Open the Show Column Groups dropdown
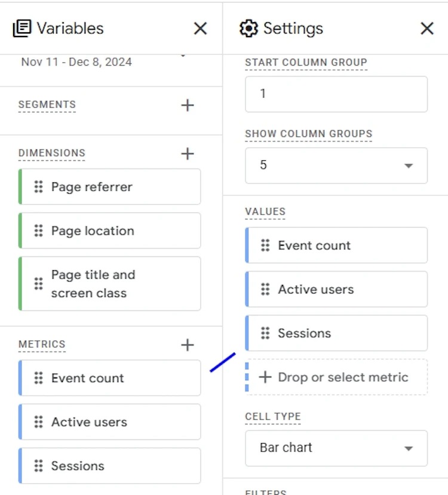Viewport: 448px width, 495px height. click(x=336, y=166)
